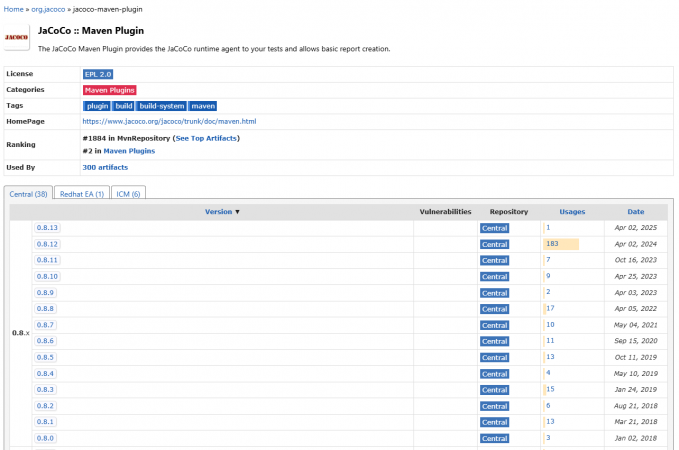Screen dimensions: 679x450
Task: Open version 0.8.7
Action: (x=45, y=325)
